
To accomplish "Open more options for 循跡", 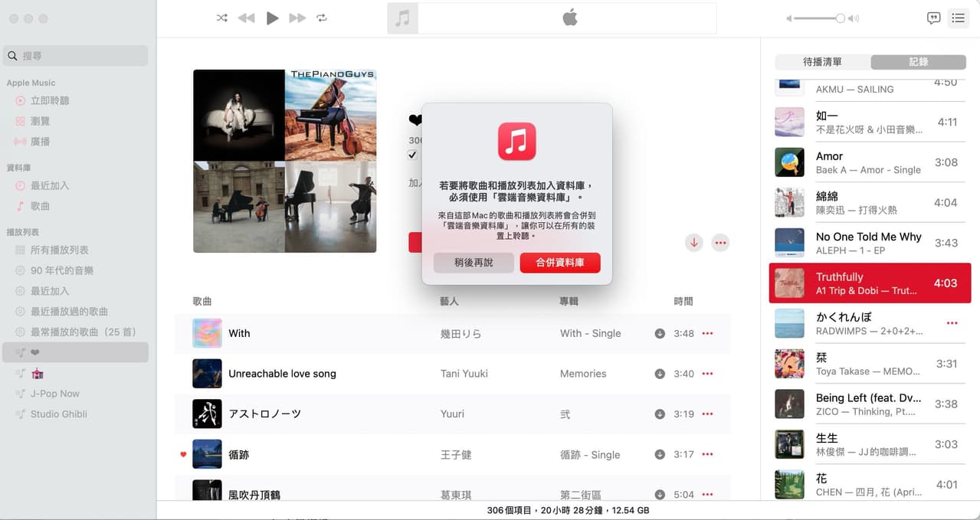I will point(707,454).
